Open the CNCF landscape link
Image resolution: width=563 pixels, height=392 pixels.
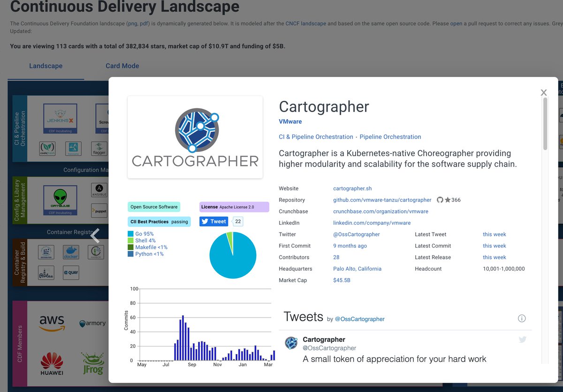306,23
